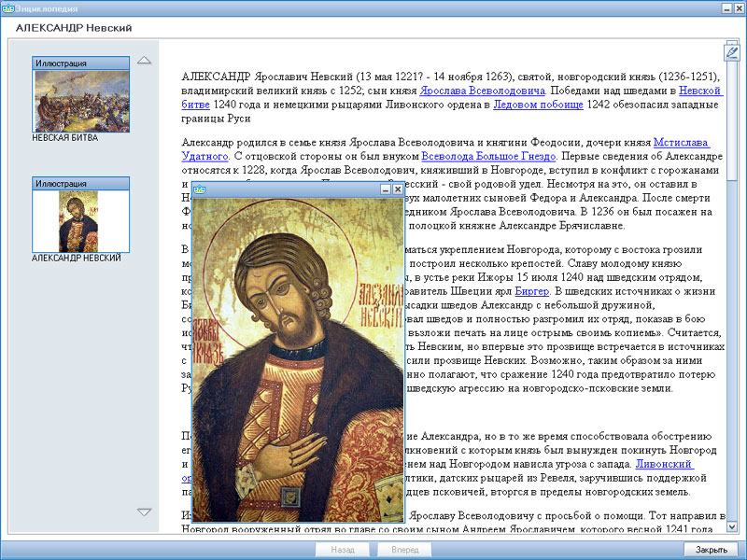747x560 pixels.
Task: Click the notes pencil icon beside the article
Action: 732,51
